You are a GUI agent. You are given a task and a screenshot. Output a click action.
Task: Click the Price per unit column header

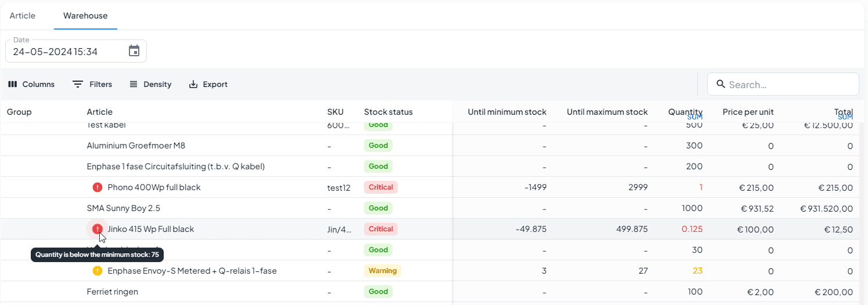[x=748, y=112]
